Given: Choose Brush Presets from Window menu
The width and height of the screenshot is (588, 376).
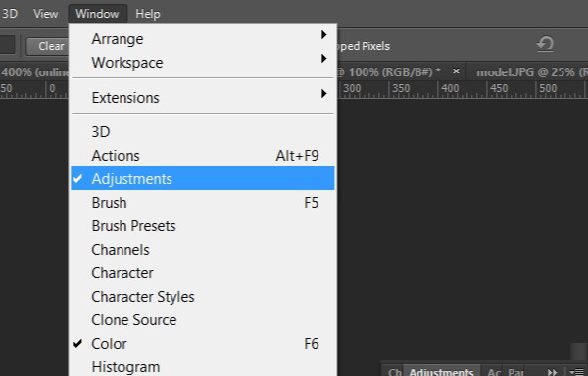Looking at the screenshot, I should [203, 226].
